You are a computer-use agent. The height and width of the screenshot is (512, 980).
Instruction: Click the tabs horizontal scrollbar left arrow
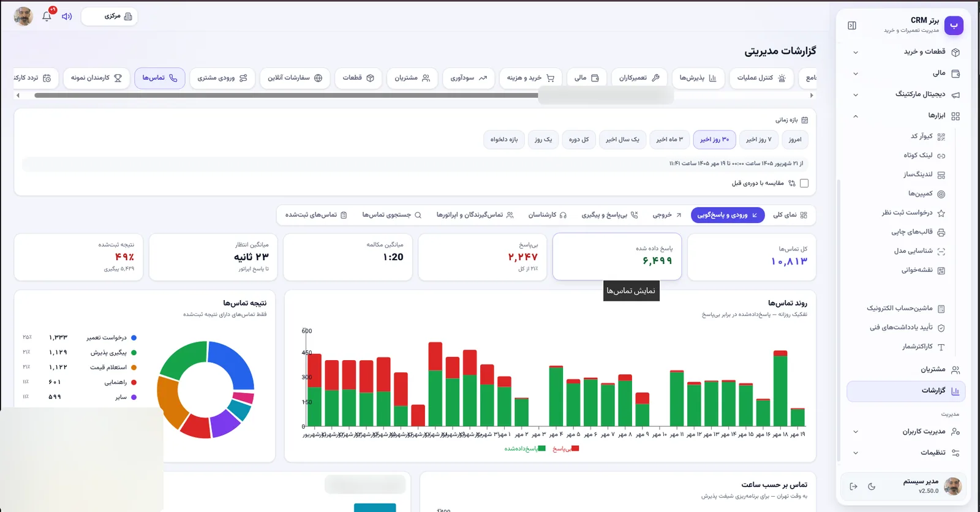18,96
